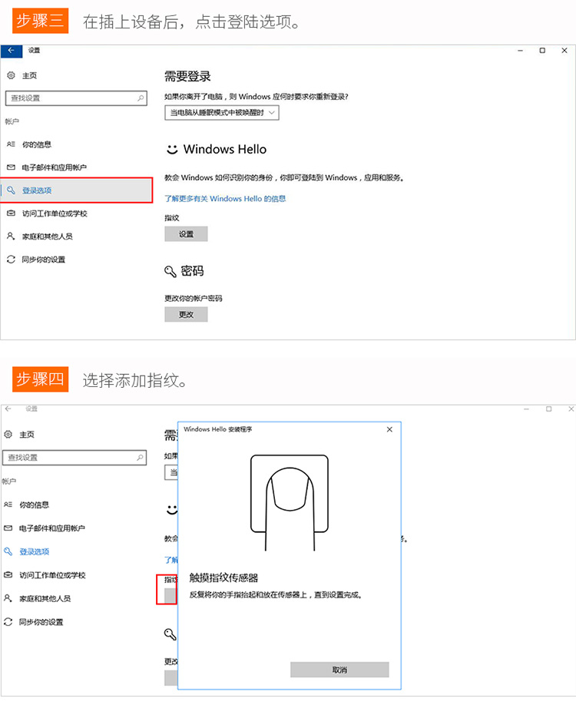
Task: Click the fingerprint sensor illustration in dialog
Action: 290,503
